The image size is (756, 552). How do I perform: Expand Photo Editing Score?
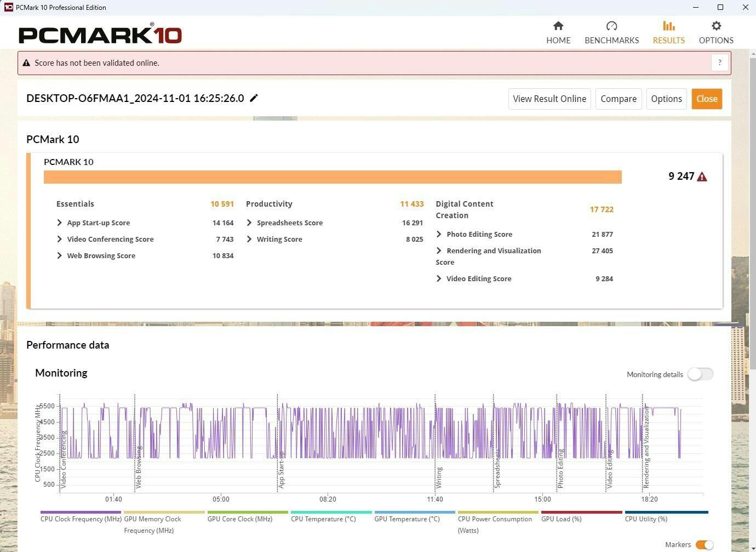point(439,234)
